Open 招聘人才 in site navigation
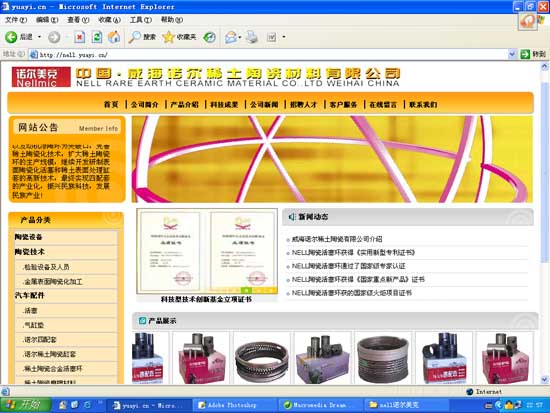 coord(303,105)
